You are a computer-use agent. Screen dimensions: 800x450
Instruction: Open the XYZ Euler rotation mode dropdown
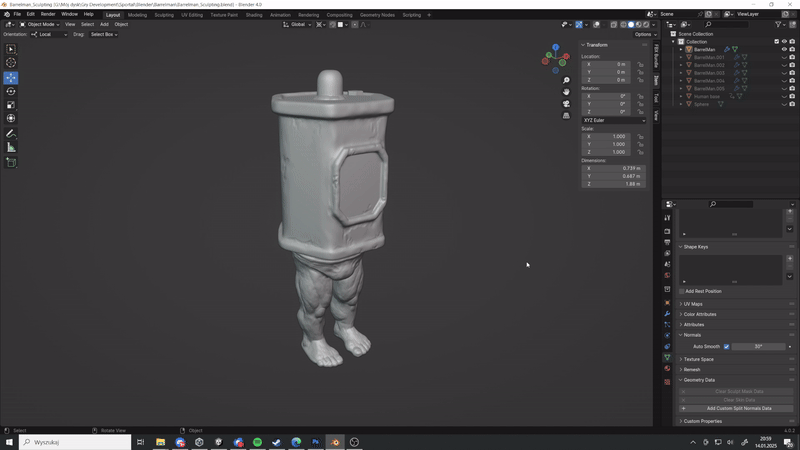point(614,120)
